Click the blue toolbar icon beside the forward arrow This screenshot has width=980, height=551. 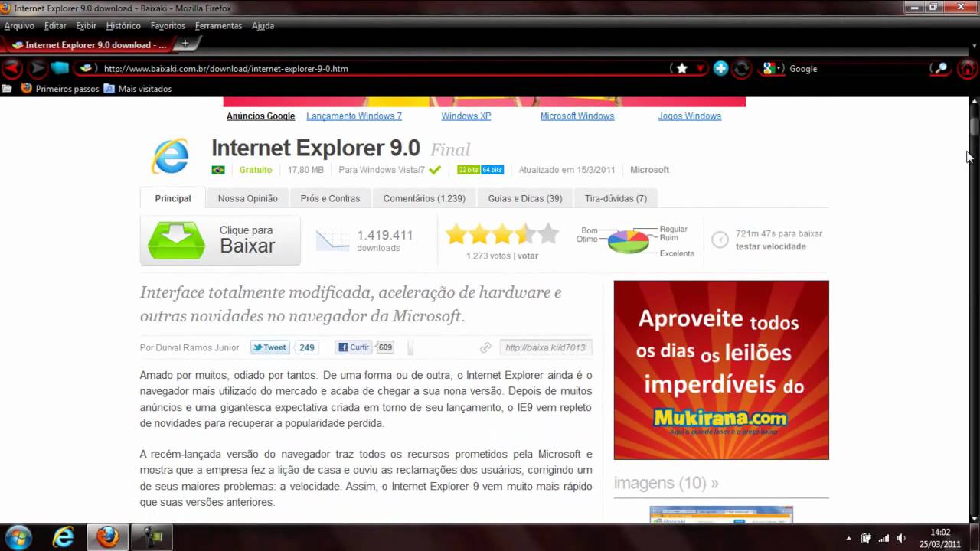pos(60,68)
